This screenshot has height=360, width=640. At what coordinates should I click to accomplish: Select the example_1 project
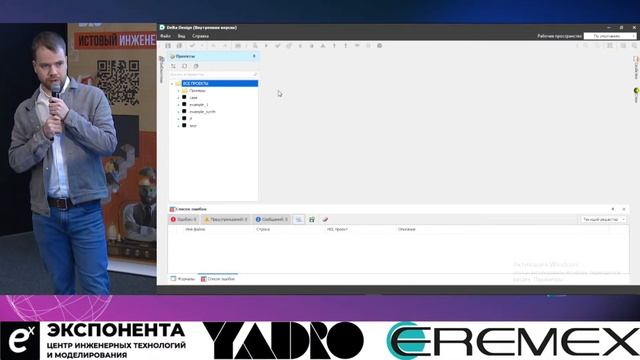199,104
